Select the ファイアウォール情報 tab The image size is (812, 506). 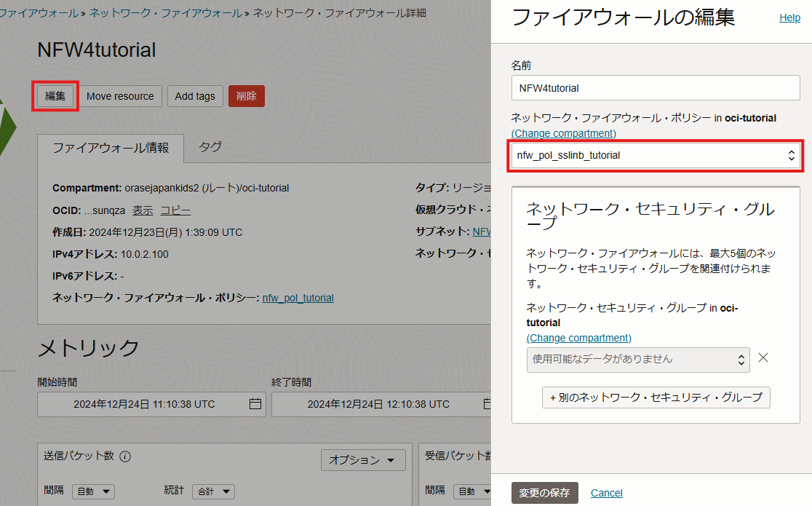111,147
